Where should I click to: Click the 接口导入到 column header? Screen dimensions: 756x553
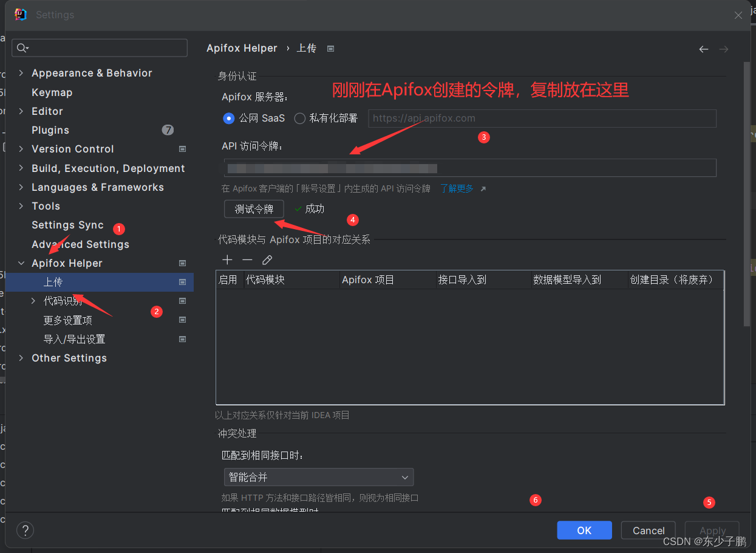point(483,280)
